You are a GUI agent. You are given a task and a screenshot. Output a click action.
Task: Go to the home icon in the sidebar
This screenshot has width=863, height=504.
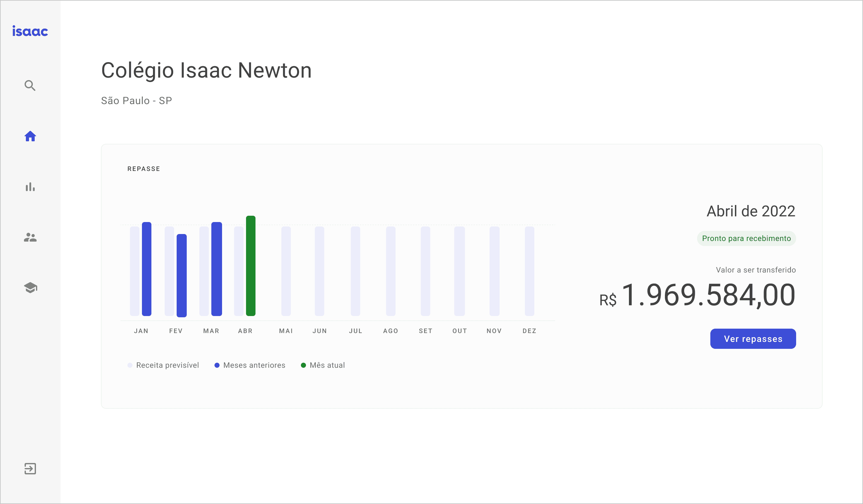pos(30,136)
